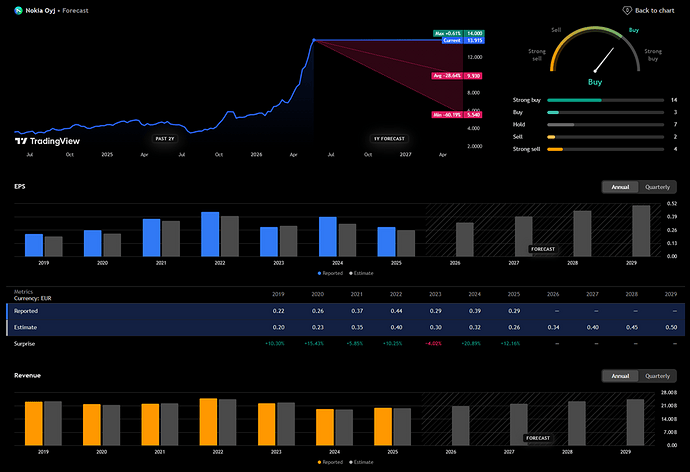This screenshot has width=690, height=472.
Task: Toggle the EPS Estimate legend item
Action: [x=361, y=273]
